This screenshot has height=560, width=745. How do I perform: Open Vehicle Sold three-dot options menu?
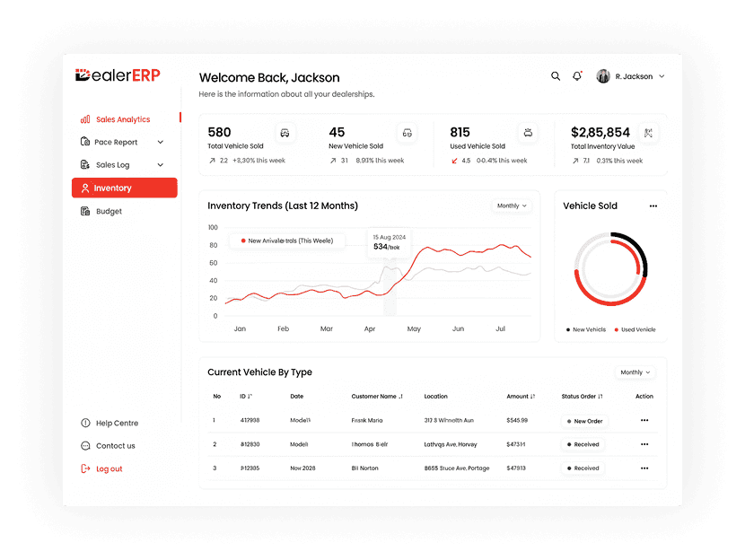(653, 206)
